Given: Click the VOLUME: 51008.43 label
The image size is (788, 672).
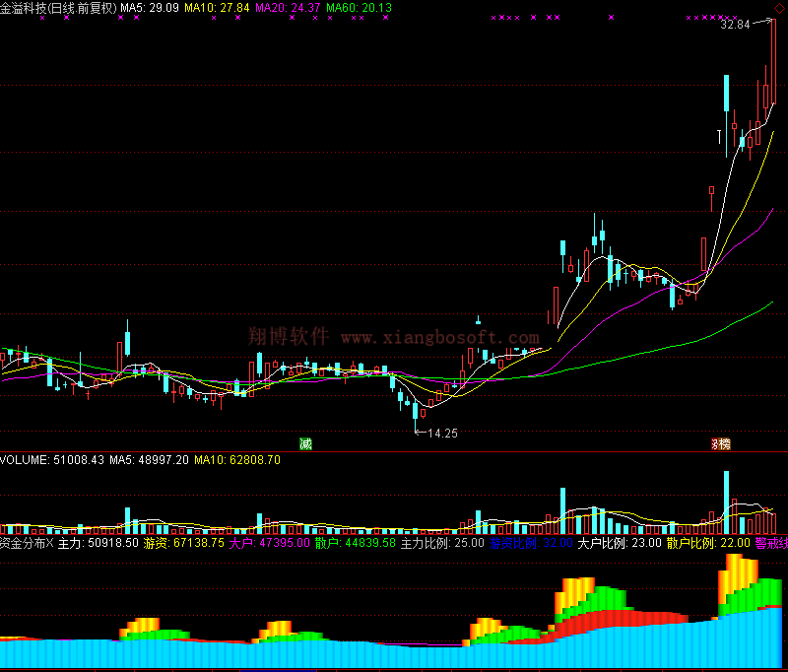Looking at the screenshot, I should coord(52,460).
